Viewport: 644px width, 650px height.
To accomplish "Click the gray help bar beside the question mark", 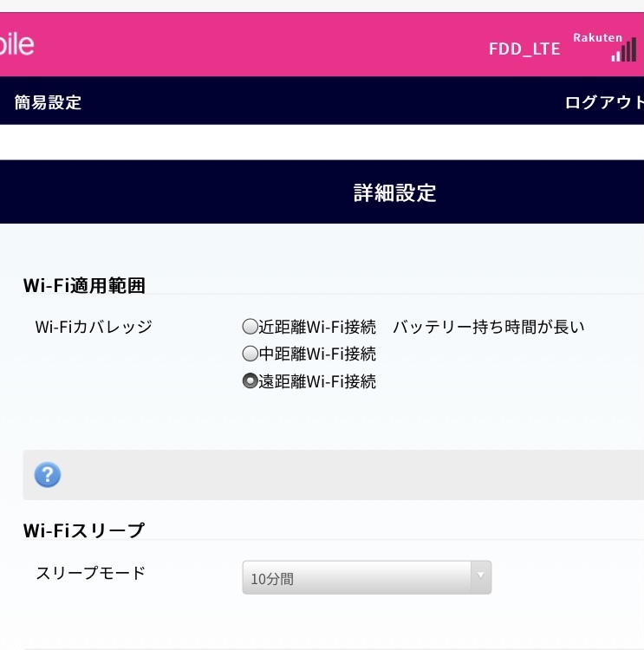I will point(347,475).
